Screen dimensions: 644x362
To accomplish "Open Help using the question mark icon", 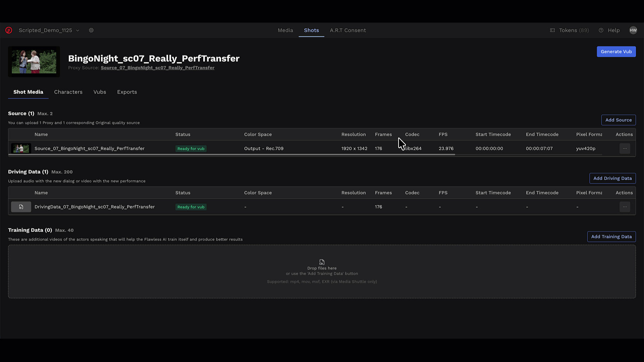I will (601, 30).
